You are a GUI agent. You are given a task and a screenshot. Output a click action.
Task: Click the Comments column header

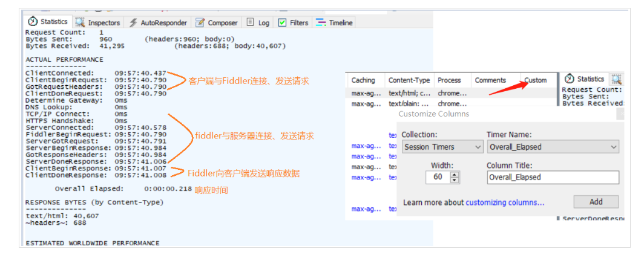490,80
